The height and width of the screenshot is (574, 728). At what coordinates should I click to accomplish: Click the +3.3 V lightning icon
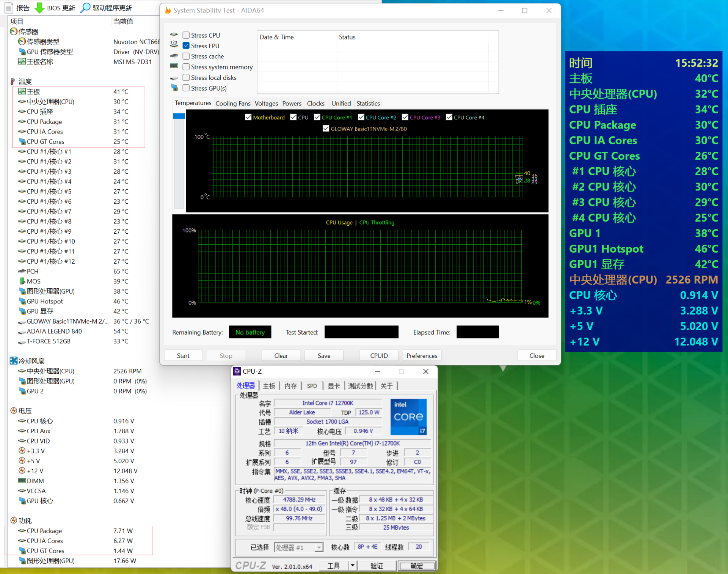(x=22, y=451)
